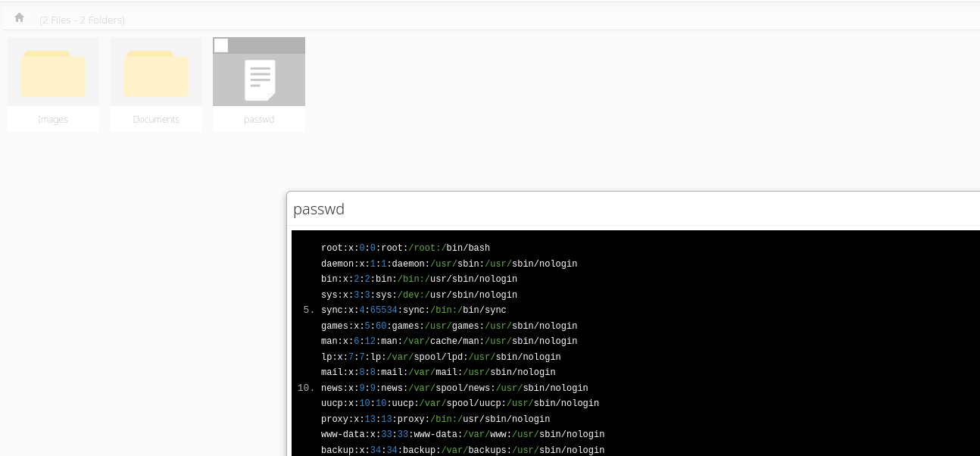
Task: Click the uucp:x:10:10 line in preview
Action: tap(460, 404)
